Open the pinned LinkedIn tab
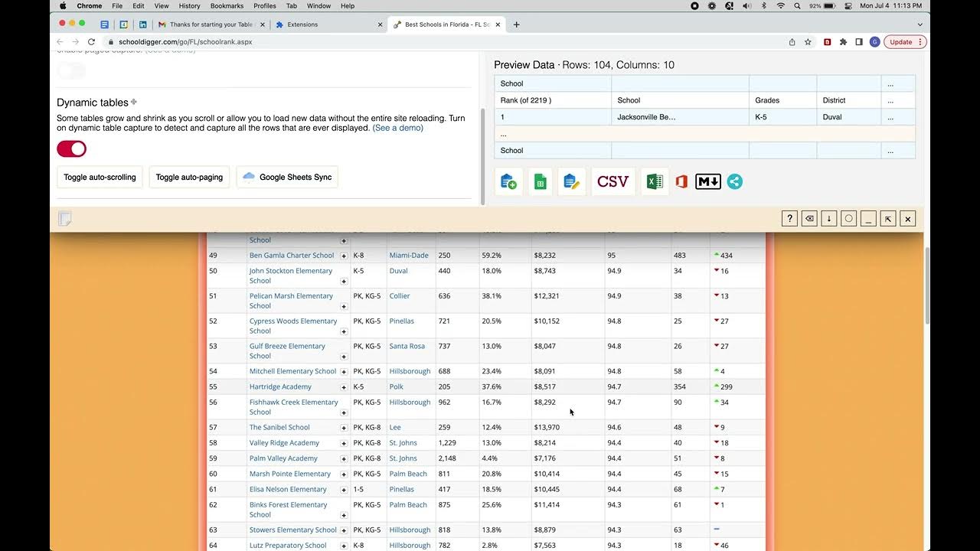This screenshot has width=980, height=551. click(x=142, y=24)
